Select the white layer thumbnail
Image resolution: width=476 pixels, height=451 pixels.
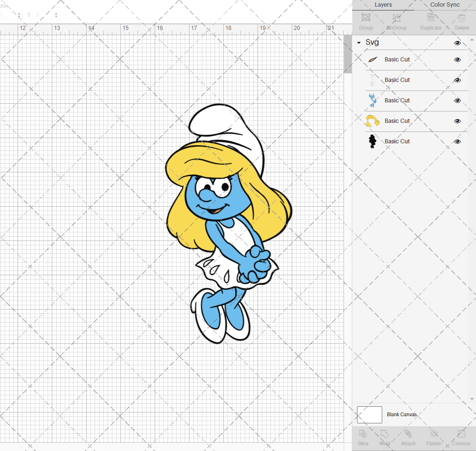click(373, 80)
